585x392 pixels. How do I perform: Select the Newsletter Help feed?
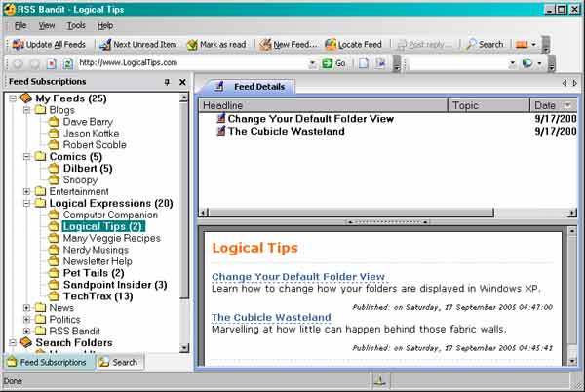pyautogui.click(x=97, y=261)
